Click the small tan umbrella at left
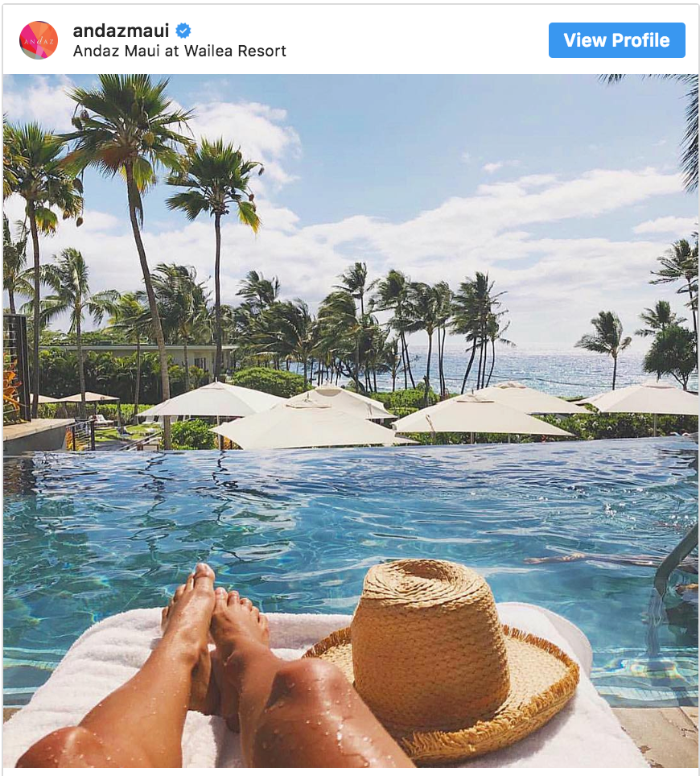This screenshot has width=700, height=776. coord(89,398)
